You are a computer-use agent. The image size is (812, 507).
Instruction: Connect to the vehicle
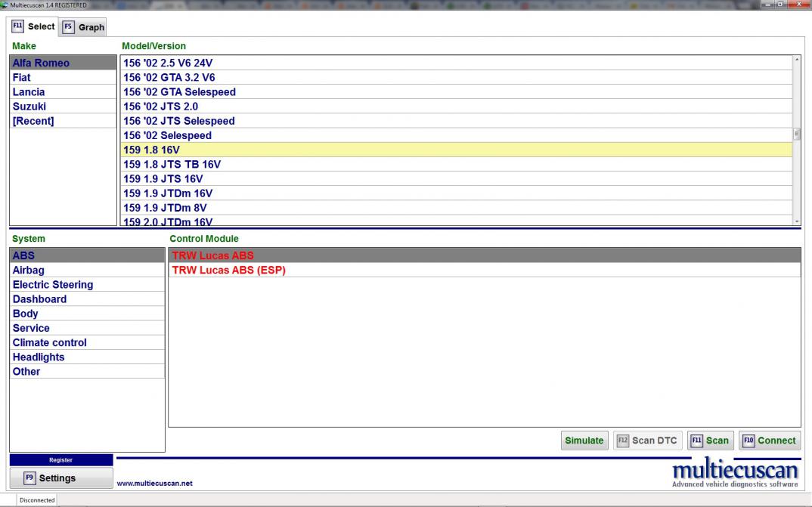(770, 441)
